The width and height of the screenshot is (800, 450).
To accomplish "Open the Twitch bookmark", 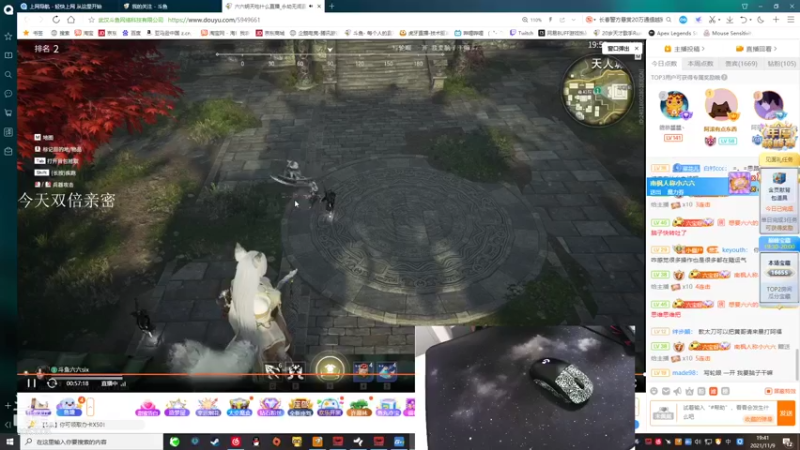I will pos(522,33).
